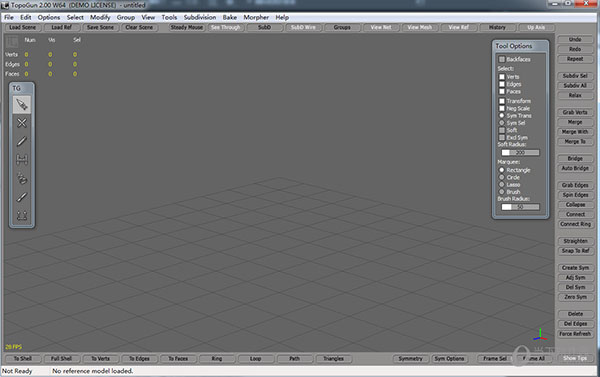Click the Connect Ring button
600x377 pixels.
pos(575,224)
